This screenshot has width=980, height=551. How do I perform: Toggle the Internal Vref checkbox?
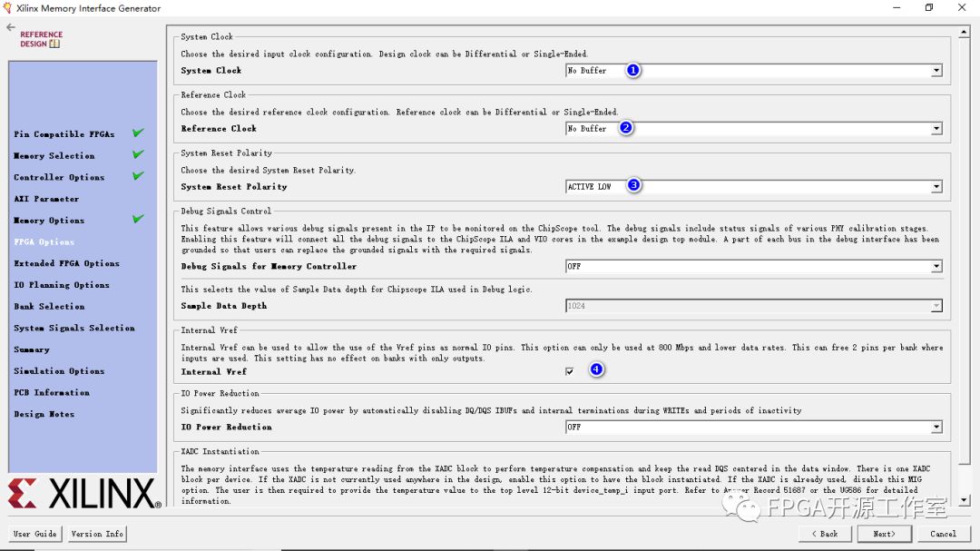(569, 371)
